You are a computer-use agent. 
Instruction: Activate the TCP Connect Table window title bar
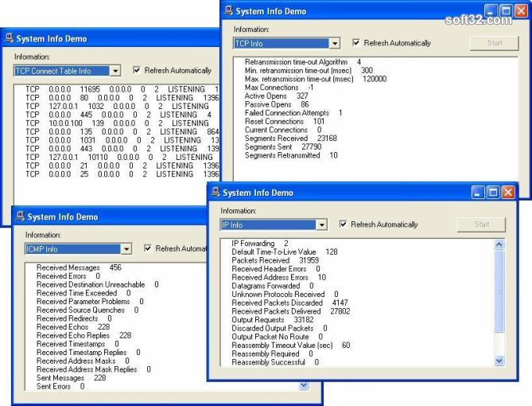tap(111, 38)
